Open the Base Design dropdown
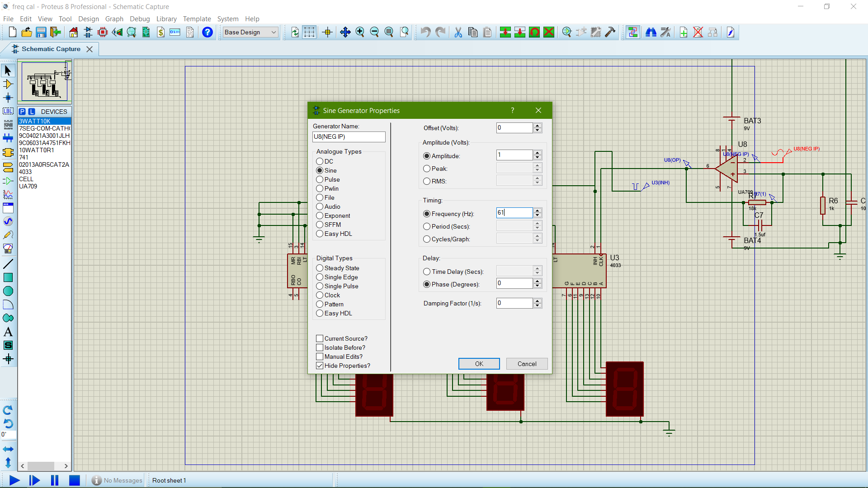868x488 pixels. [251, 32]
